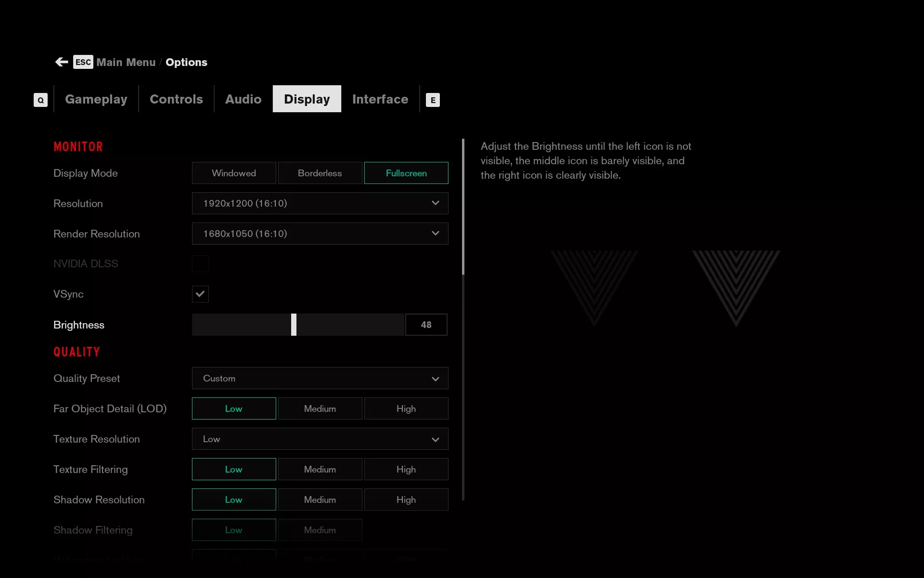
Task: Toggle the VSync checkbox
Action: pyautogui.click(x=200, y=294)
